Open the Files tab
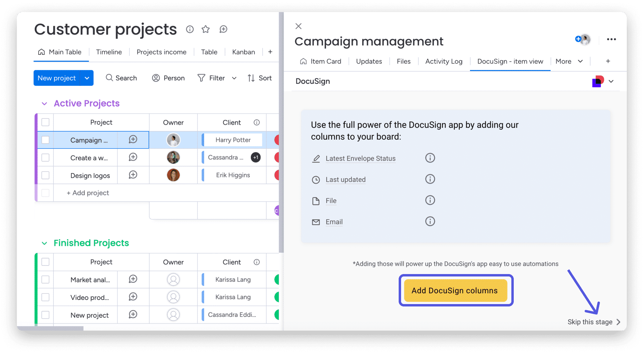The width and height of the screenshot is (644, 353). pos(403,61)
